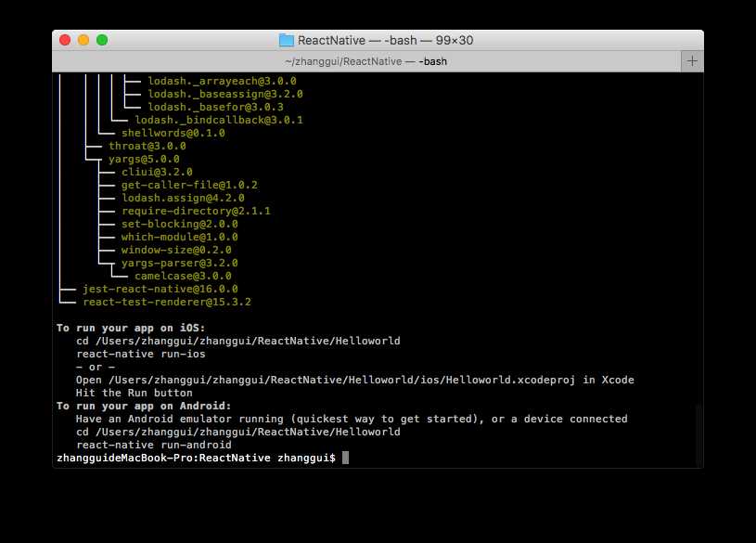Screen dimensions: 756x543
Task: Click the '- or -' line
Action: point(96,368)
